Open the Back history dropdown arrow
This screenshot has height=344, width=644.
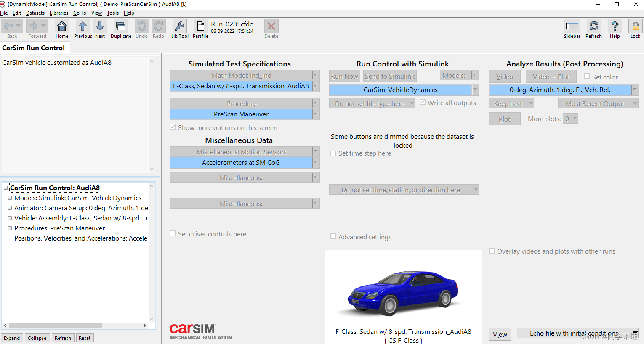click(x=18, y=26)
